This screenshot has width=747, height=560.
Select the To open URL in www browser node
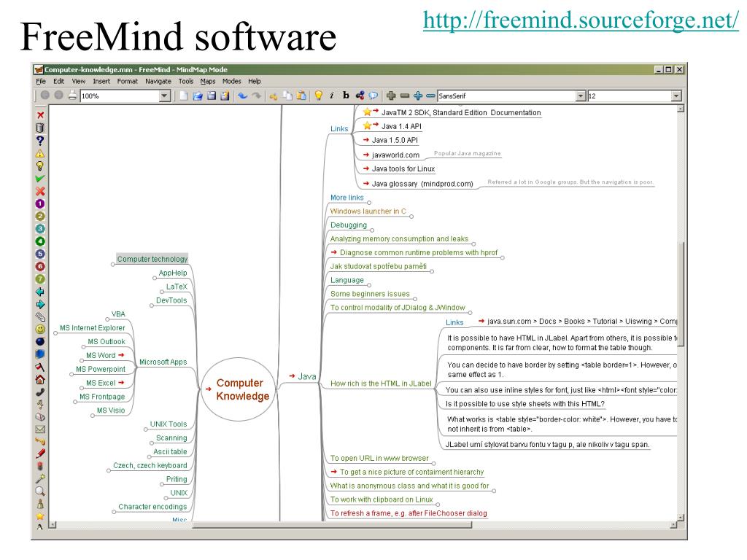coord(379,458)
